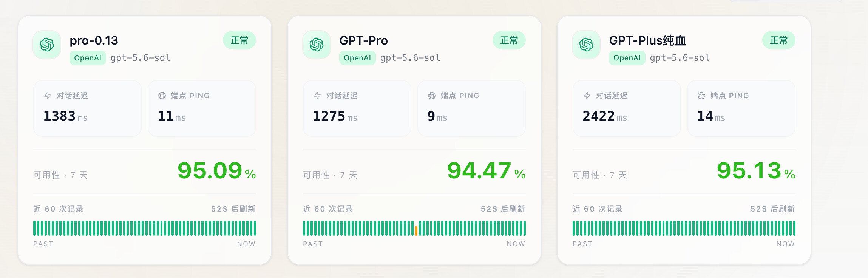Select the GPT-Plus纯血 card title
868x278 pixels.
coord(647,40)
